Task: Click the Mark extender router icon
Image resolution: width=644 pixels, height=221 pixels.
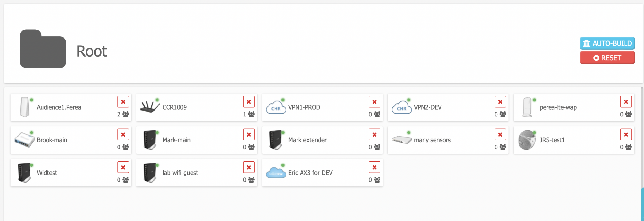Action: click(x=276, y=140)
